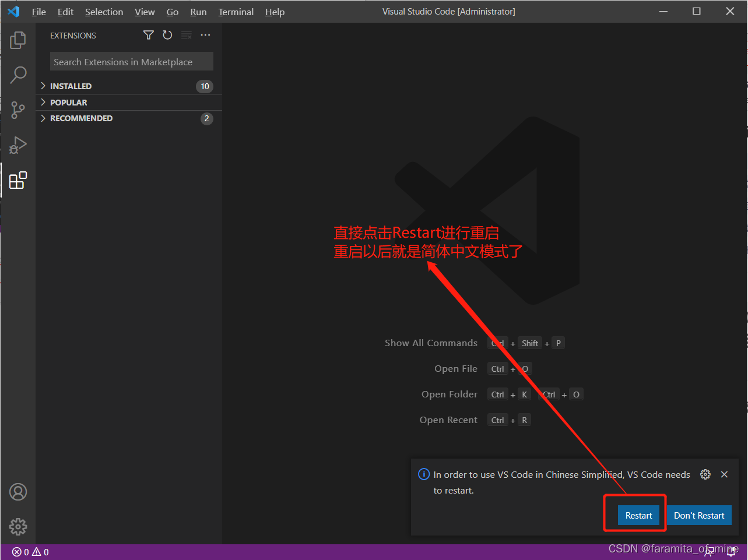Image resolution: width=748 pixels, height=560 pixels.
Task: Open the Terminal menu
Action: point(236,12)
